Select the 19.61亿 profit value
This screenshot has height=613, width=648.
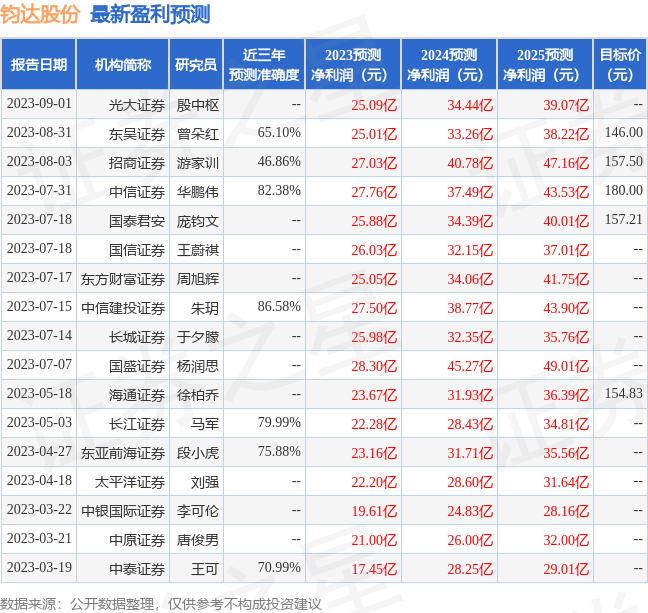(374, 511)
